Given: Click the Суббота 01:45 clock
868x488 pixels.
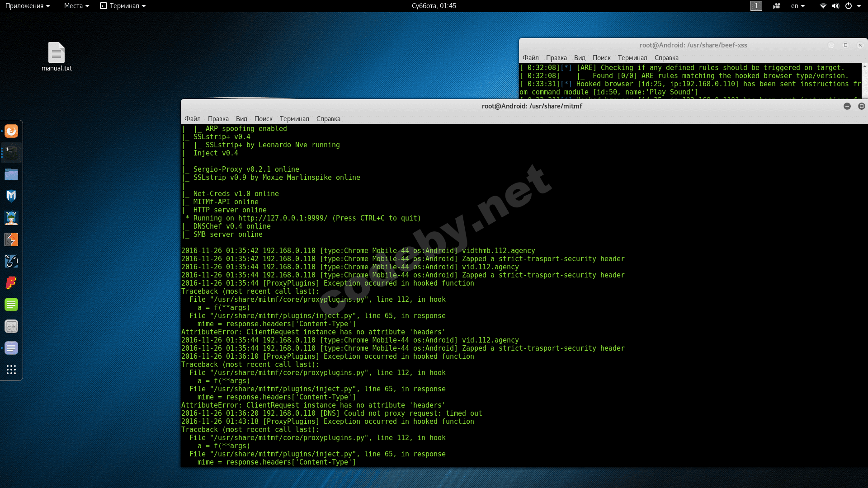Looking at the screenshot, I should point(434,6).
